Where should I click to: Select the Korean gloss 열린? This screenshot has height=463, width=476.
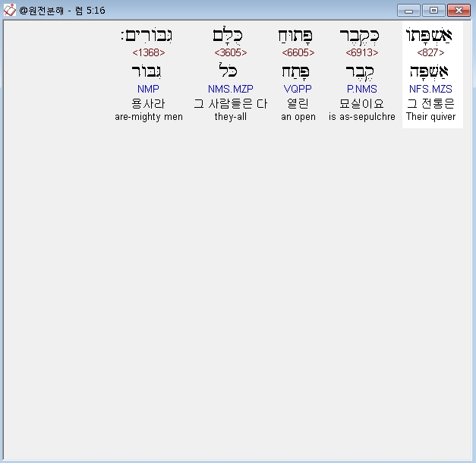pyautogui.click(x=298, y=103)
